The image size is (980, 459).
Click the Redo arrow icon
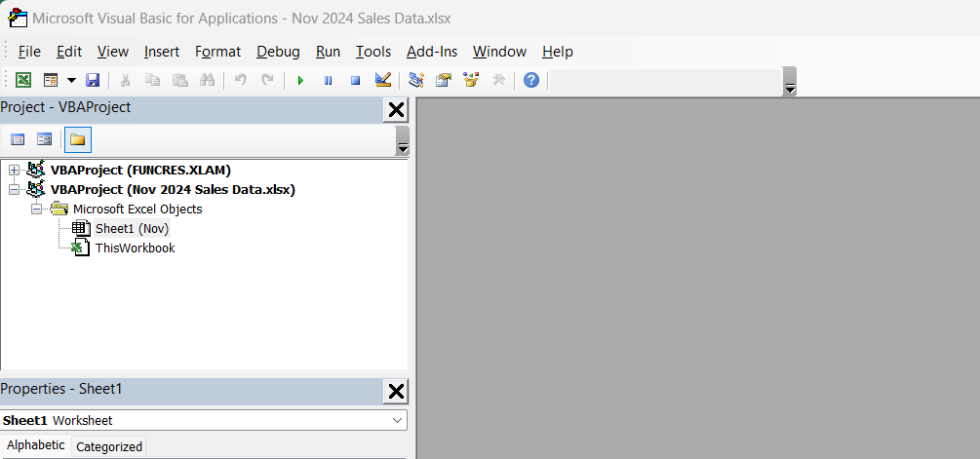[x=267, y=80]
